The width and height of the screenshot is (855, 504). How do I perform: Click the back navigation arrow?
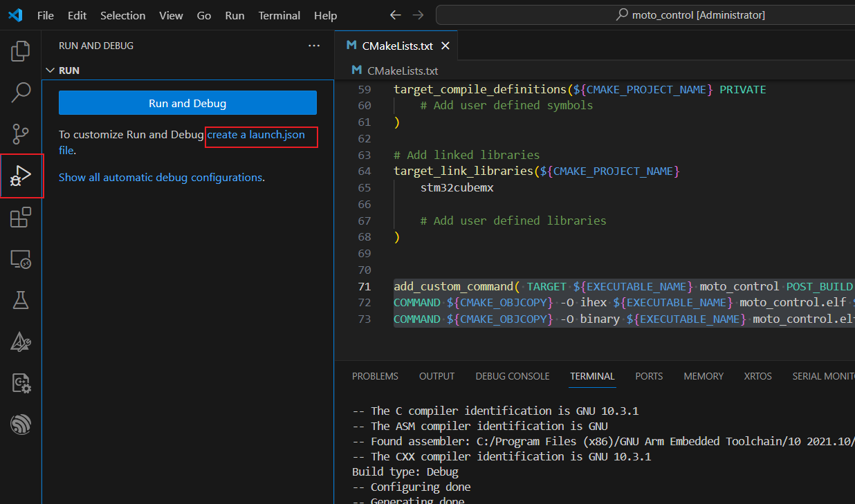(x=395, y=15)
